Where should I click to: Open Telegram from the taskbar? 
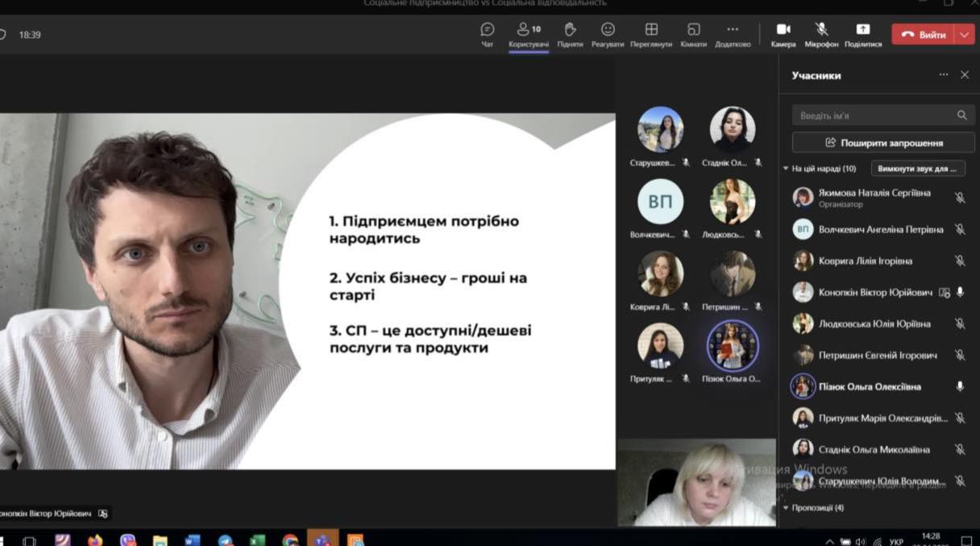[225, 540]
